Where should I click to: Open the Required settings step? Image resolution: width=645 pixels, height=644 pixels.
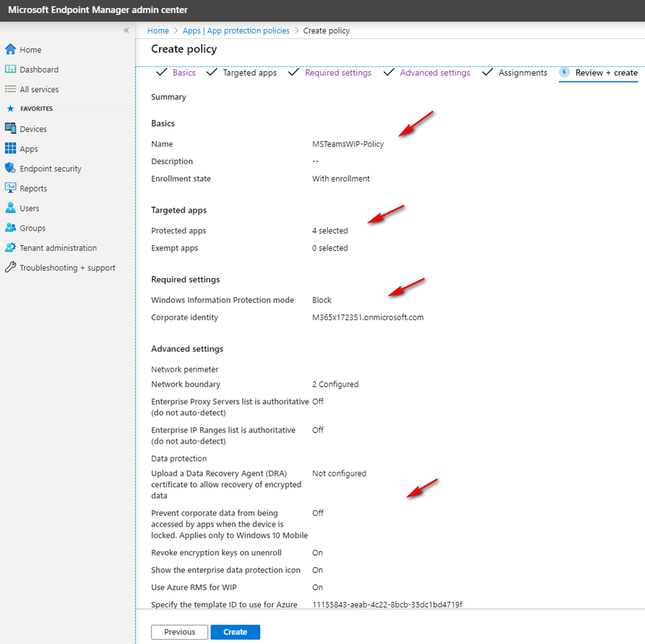(x=338, y=73)
